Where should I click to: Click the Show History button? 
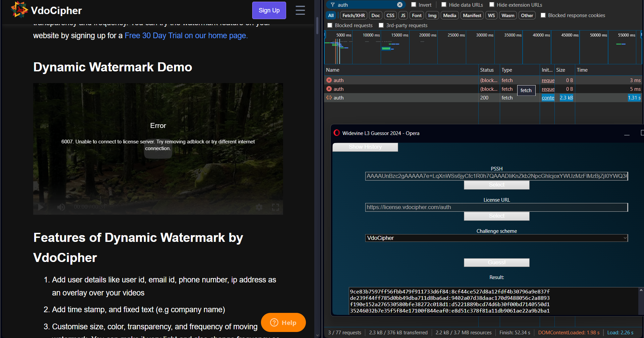pyautogui.click(x=365, y=147)
